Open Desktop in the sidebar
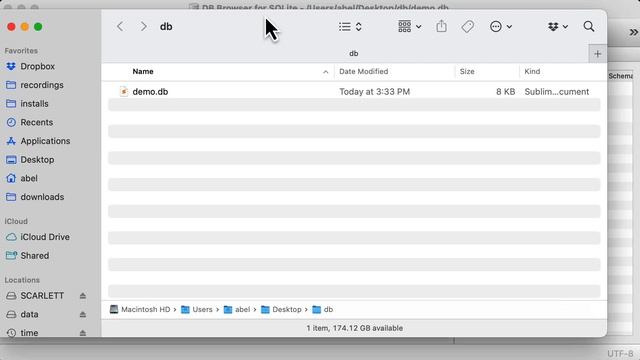This screenshot has height=360, width=640. (x=37, y=160)
